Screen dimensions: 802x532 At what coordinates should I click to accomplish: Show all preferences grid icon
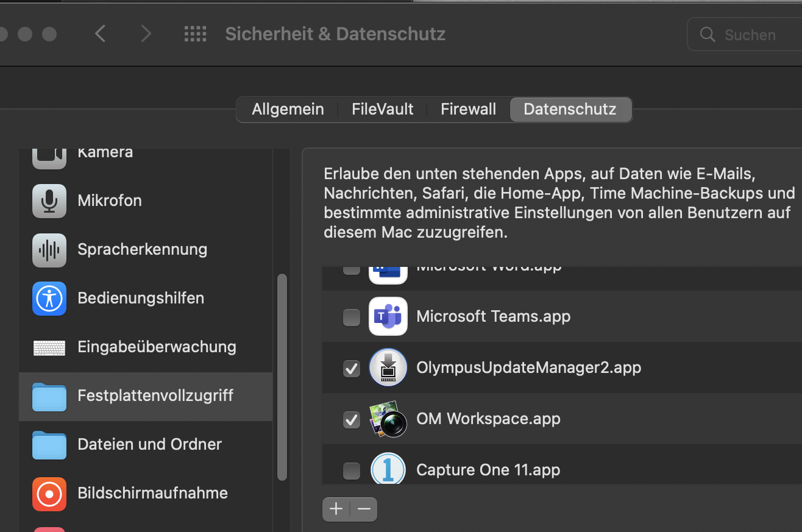195,34
